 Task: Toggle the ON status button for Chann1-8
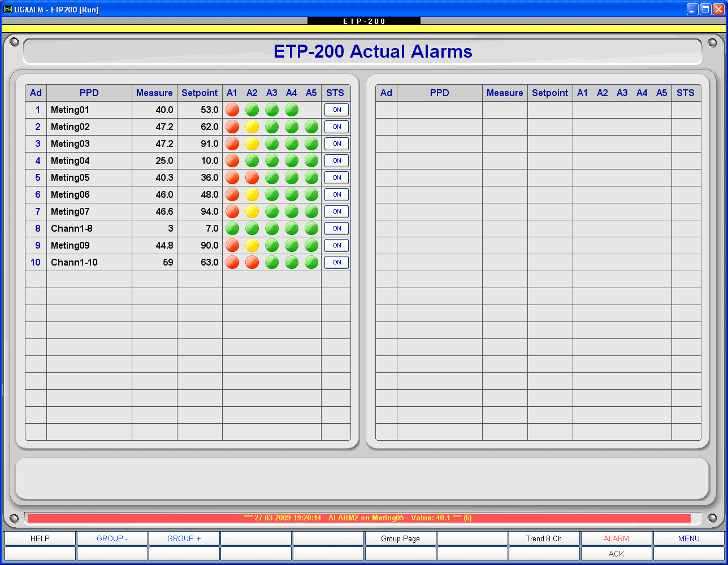tap(336, 228)
